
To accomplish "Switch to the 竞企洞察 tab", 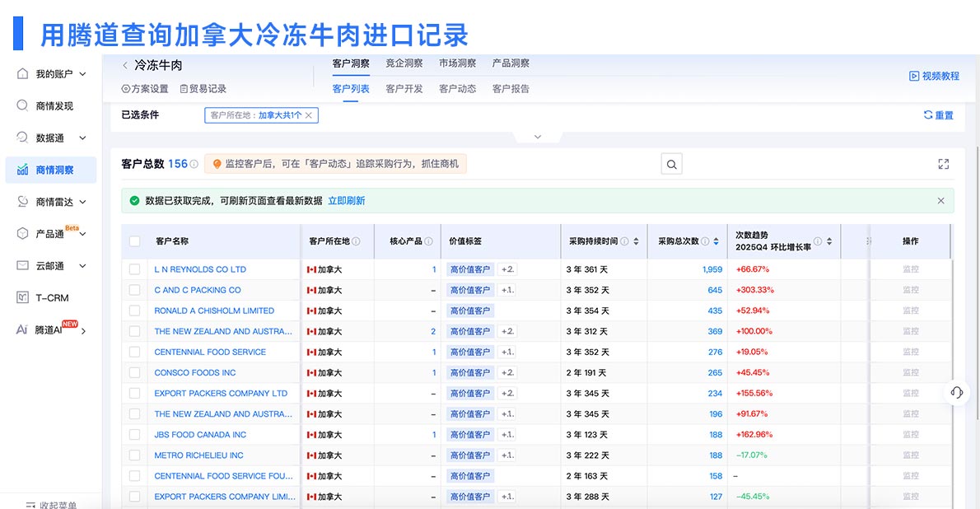I will coord(404,63).
